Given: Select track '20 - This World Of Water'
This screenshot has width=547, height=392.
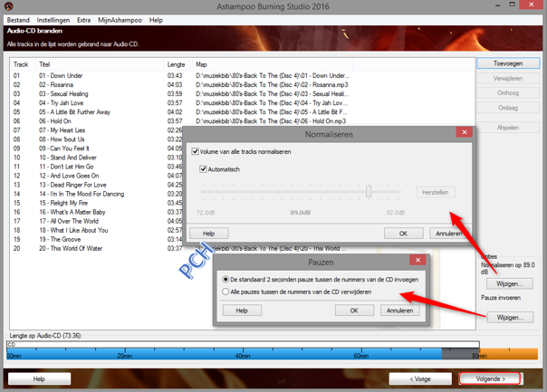Looking at the screenshot, I should [71, 248].
